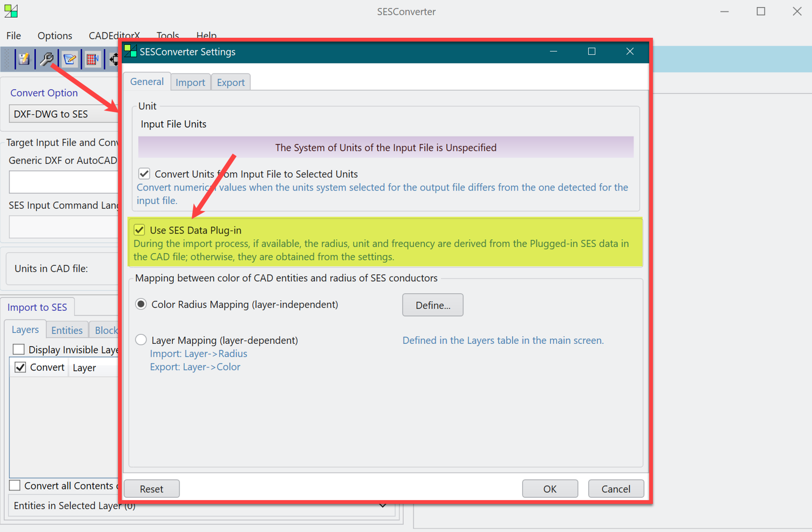The image size is (812, 532).
Task: Click the units unspecified status banner
Action: 386,148
